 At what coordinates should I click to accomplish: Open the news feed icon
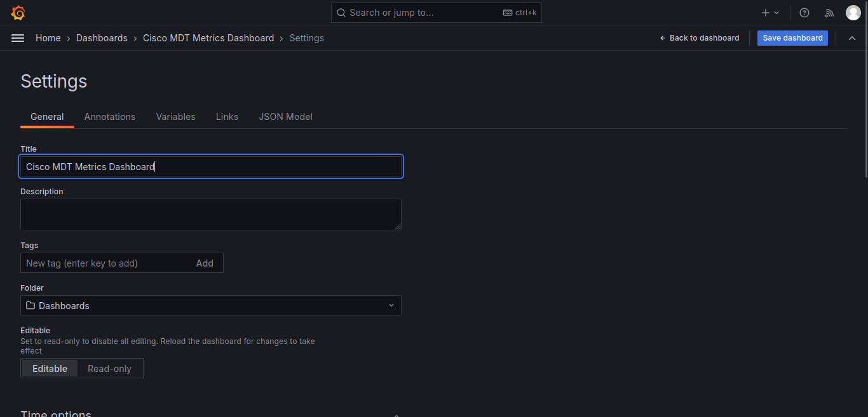829,13
